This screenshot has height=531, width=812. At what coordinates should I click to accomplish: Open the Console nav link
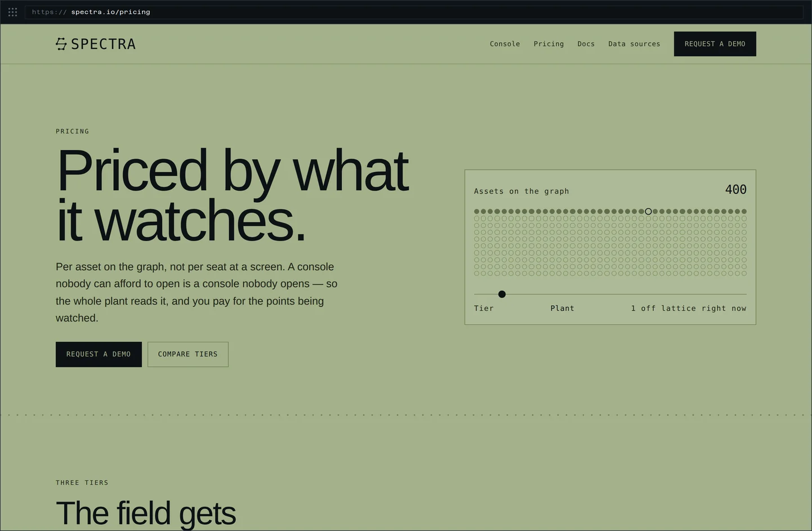tap(505, 44)
